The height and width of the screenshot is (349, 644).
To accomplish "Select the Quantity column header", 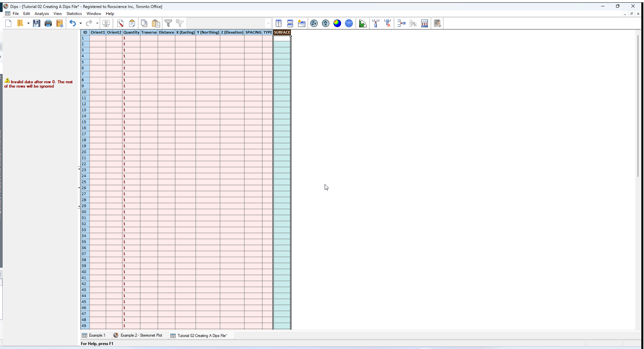I will (131, 32).
